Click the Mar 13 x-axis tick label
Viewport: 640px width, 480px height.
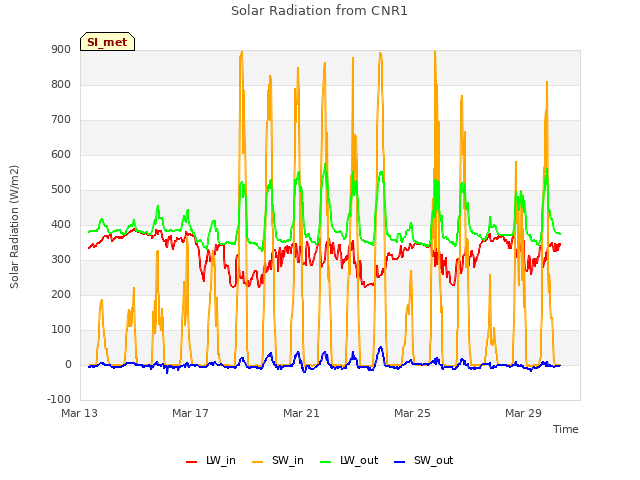[x=80, y=413]
